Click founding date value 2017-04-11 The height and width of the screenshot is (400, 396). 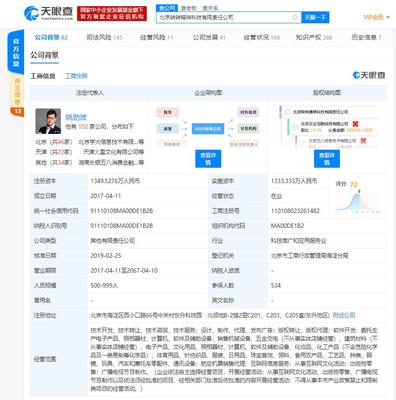pos(106,196)
